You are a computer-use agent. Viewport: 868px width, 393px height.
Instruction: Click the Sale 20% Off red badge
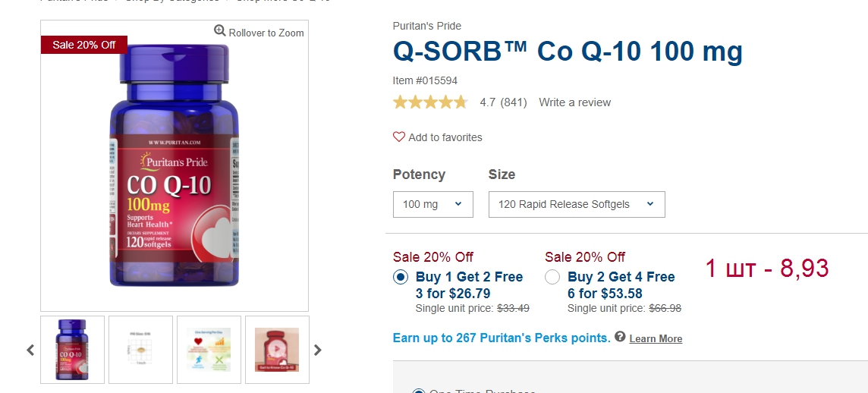point(83,45)
